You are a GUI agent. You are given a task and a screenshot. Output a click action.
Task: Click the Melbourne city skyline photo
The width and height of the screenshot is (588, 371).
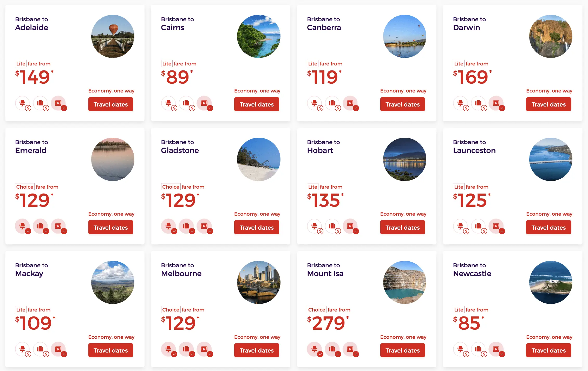point(259,282)
